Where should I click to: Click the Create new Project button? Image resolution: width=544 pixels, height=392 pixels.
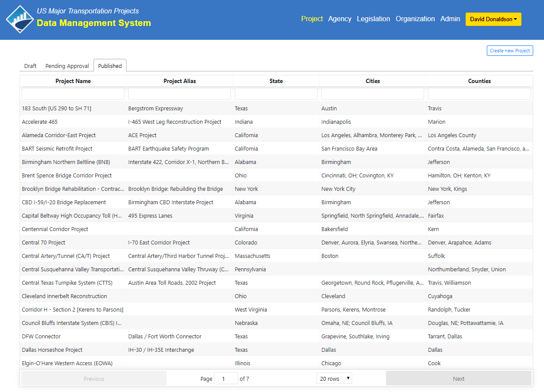(x=509, y=51)
